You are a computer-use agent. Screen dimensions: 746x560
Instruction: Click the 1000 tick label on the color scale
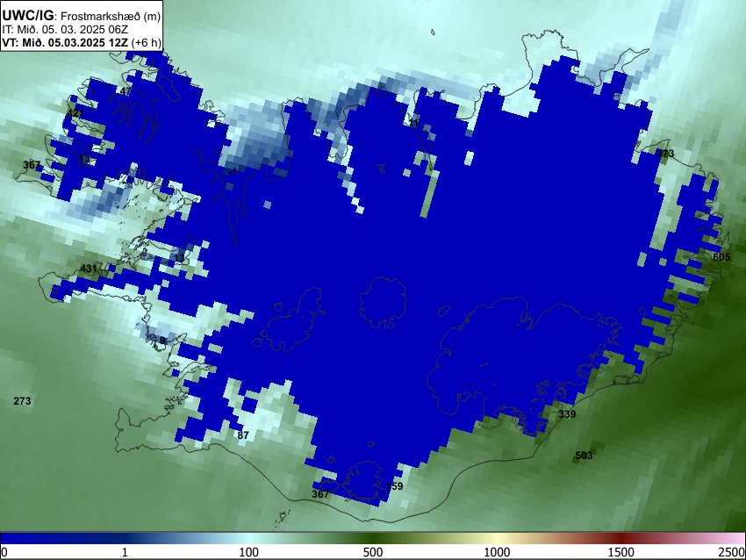click(497, 552)
